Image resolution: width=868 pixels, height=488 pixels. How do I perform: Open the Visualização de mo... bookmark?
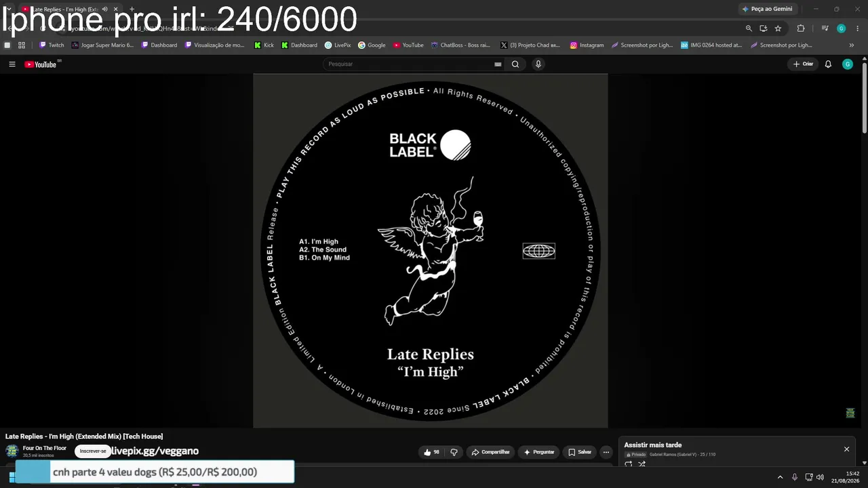tap(215, 45)
